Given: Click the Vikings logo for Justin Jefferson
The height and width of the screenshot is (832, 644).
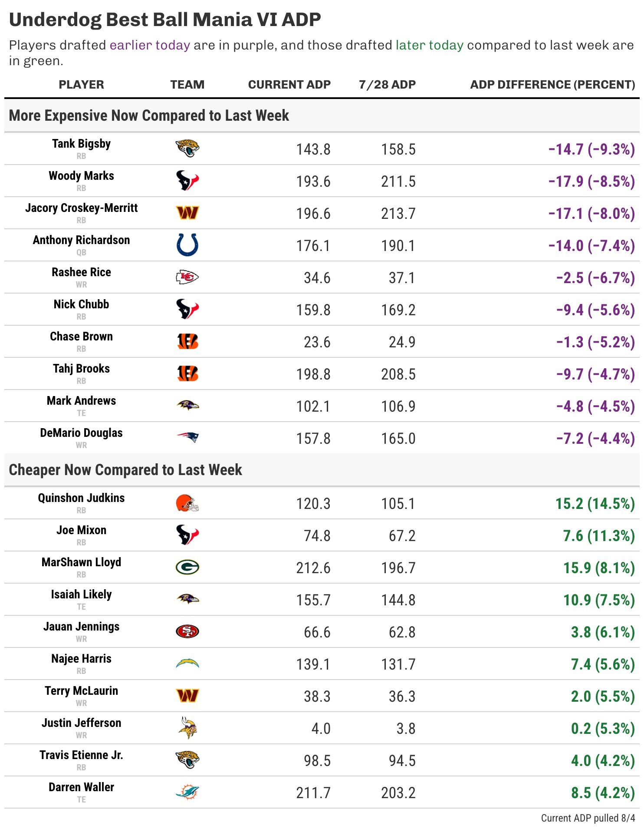Looking at the screenshot, I should 187,728.
